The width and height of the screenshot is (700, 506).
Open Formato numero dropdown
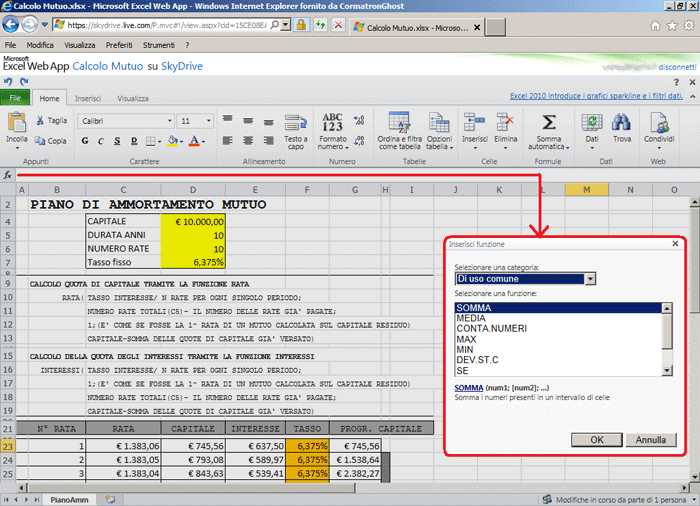pyautogui.click(x=333, y=131)
